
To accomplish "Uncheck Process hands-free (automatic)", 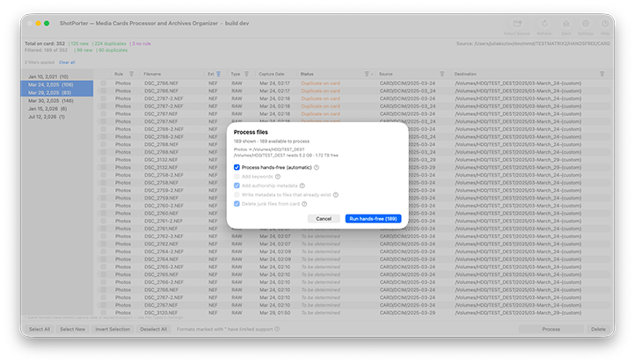I will pyautogui.click(x=237, y=168).
